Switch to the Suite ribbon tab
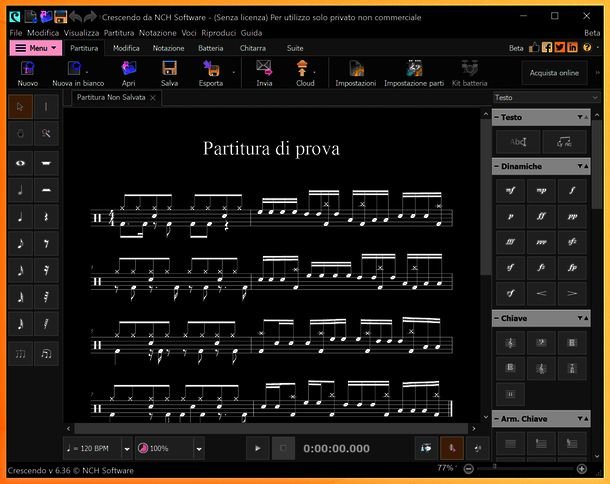The image size is (610, 484). point(295,48)
